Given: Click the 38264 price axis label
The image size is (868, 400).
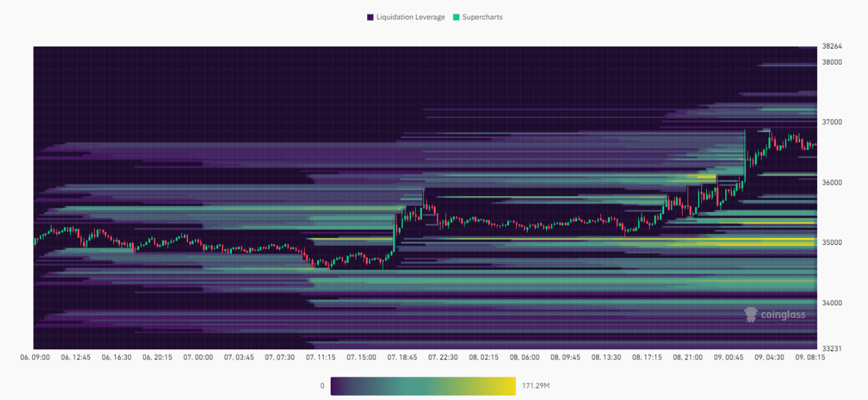Looking at the screenshot, I should coord(832,47).
